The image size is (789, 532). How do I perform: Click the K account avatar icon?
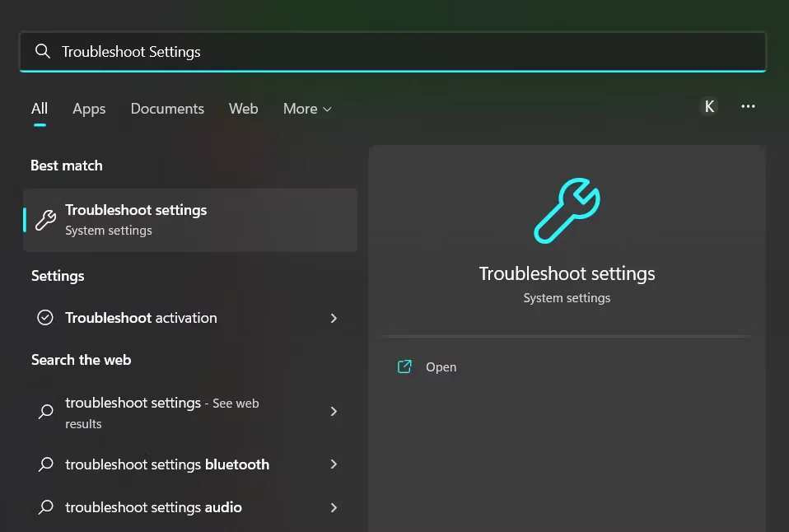709,106
